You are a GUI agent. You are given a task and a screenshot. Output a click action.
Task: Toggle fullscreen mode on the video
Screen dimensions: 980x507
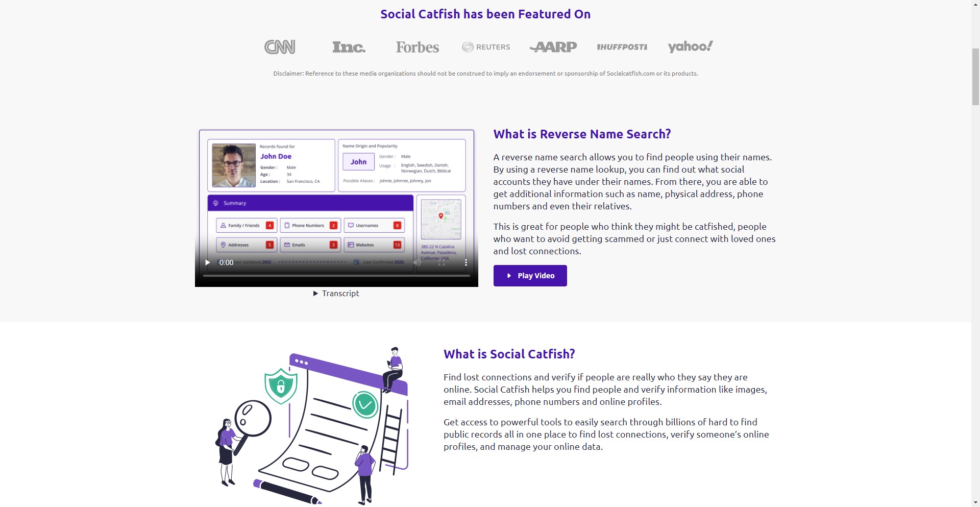(442, 262)
